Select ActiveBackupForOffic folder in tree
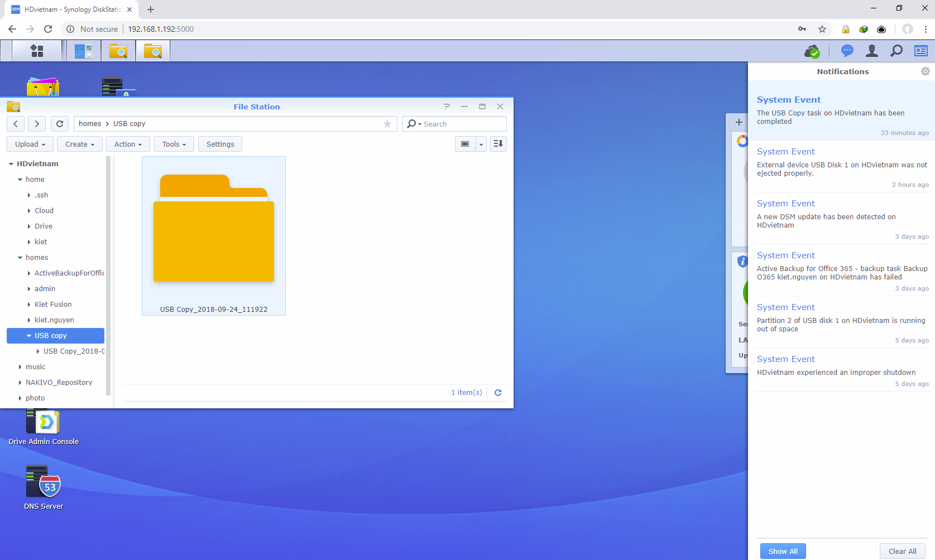 pyautogui.click(x=69, y=273)
